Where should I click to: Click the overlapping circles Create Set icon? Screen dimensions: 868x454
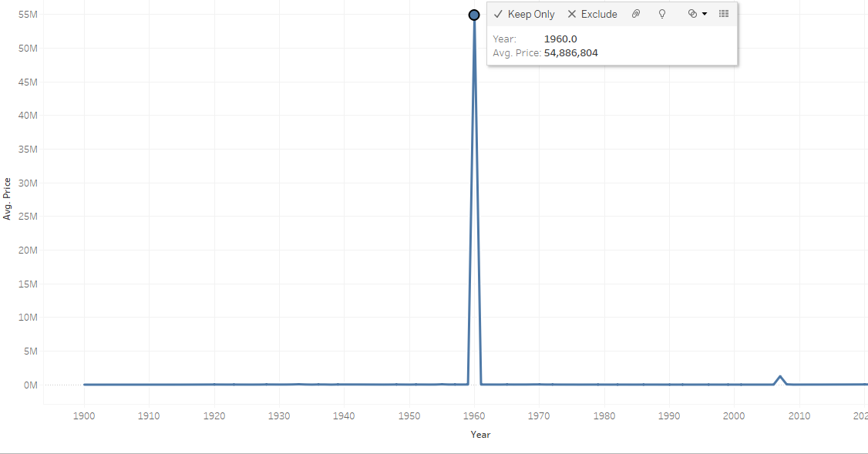point(692,14)
